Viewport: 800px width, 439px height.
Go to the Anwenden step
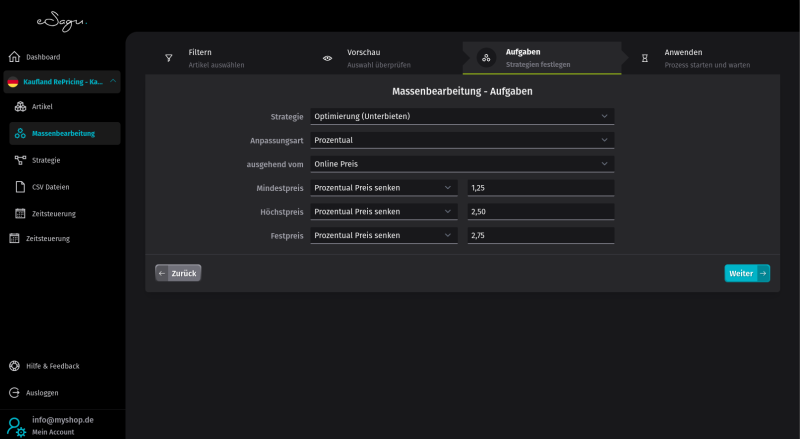(701, 58)
